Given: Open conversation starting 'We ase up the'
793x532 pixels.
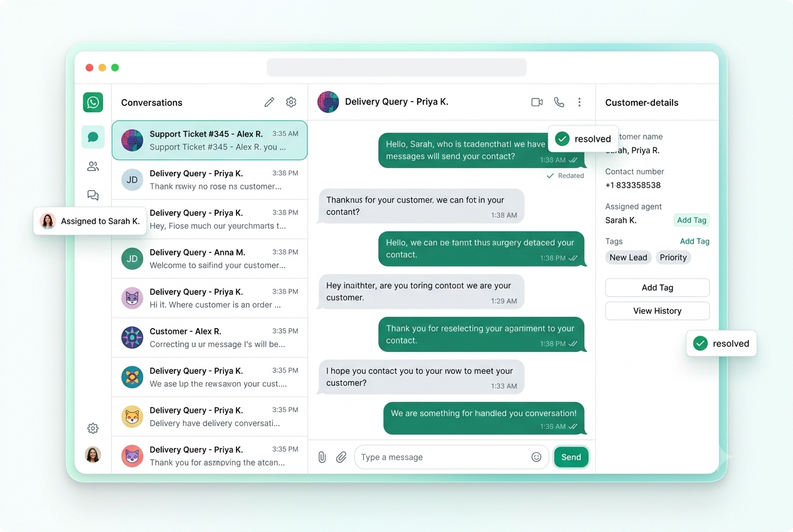Looking at the screenshot, I should pyautogui.click(x=210, y=378).
